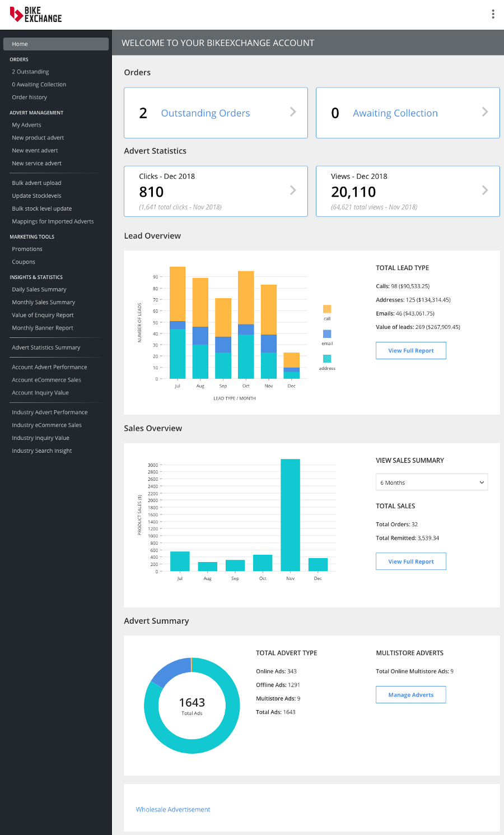This screenshot has width=504, height=835.
Task: Click the Jul bar in Sales Overview chart
Action: pyautogui.click(x=180, y=562)
